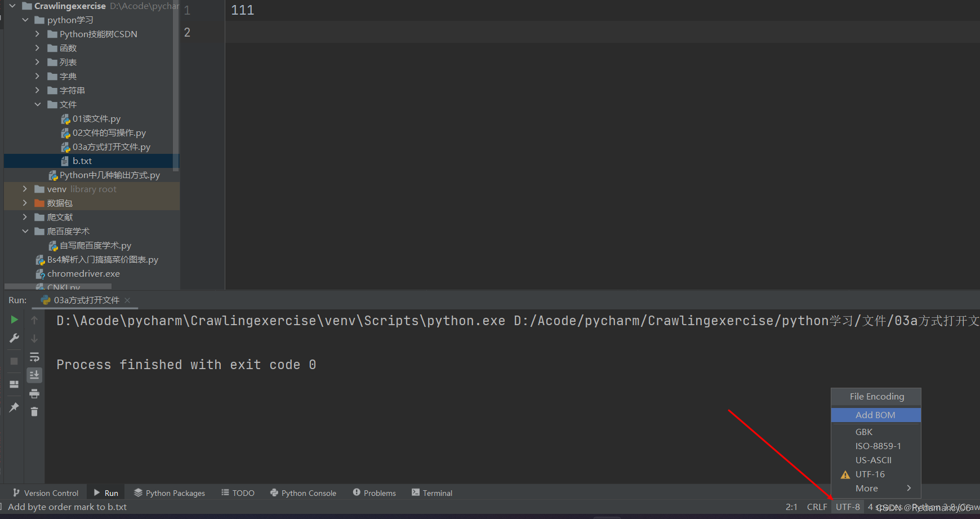Click UTF-8 encoding in status bar

[x=848, y=507]
